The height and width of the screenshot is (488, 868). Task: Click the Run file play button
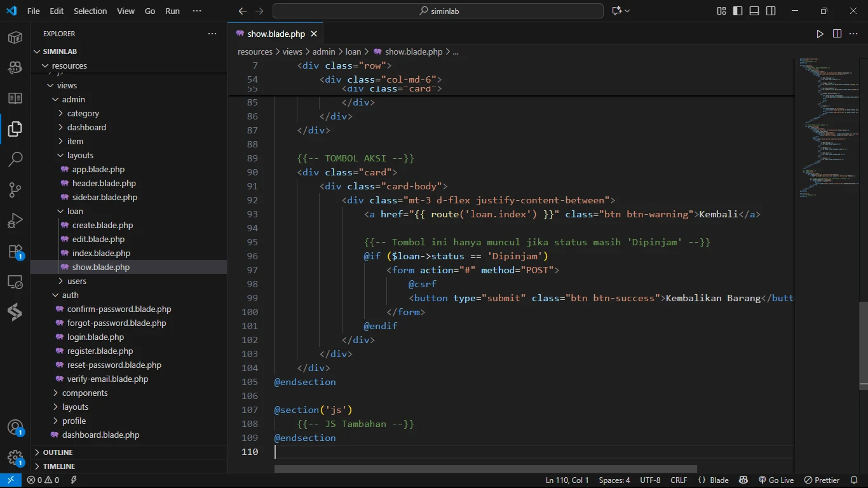(820, 34)
